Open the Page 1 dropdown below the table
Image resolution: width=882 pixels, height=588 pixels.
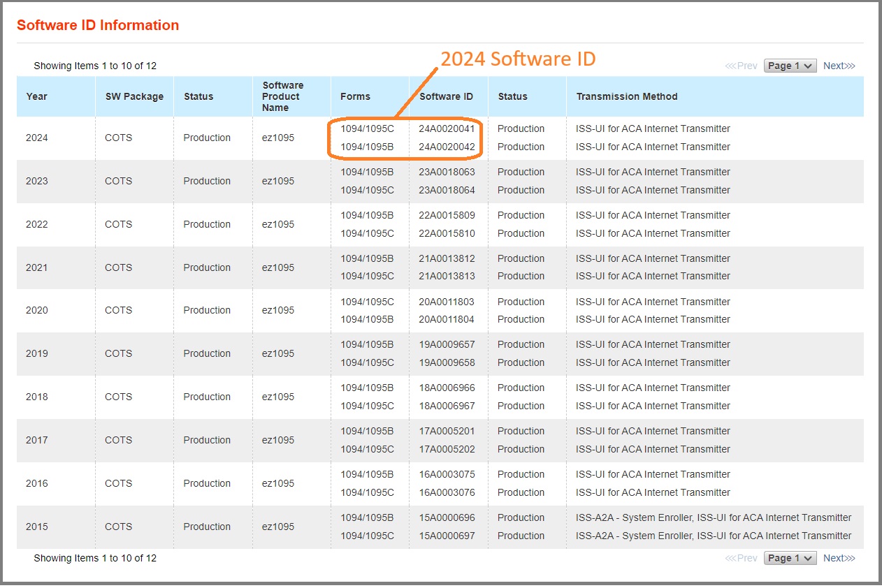coord(790,558)
